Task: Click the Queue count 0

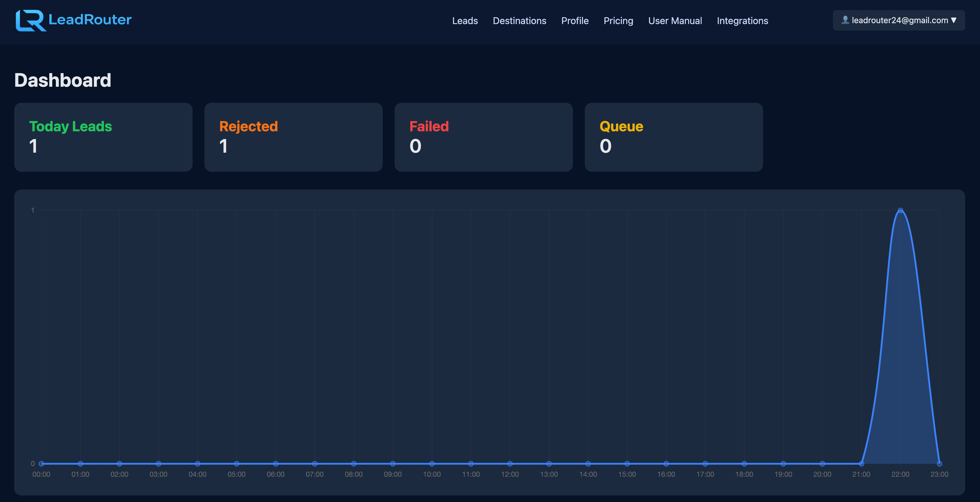Action: coord(606,146)
